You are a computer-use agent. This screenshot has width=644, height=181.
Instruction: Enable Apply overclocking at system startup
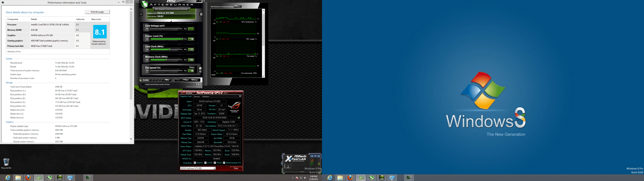[x=143, y=84]
